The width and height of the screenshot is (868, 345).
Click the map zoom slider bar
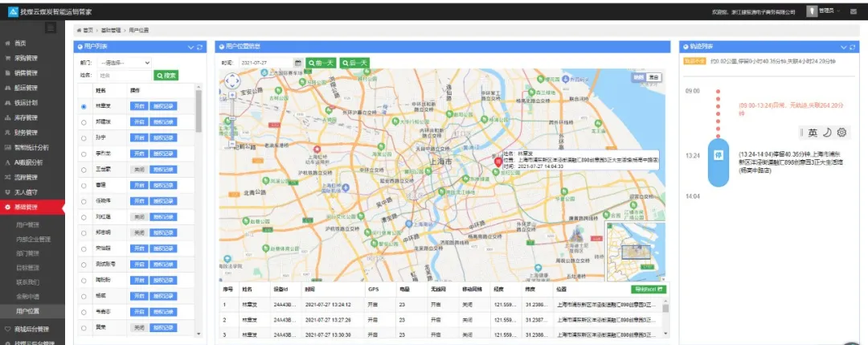click(x=231, y=119)
